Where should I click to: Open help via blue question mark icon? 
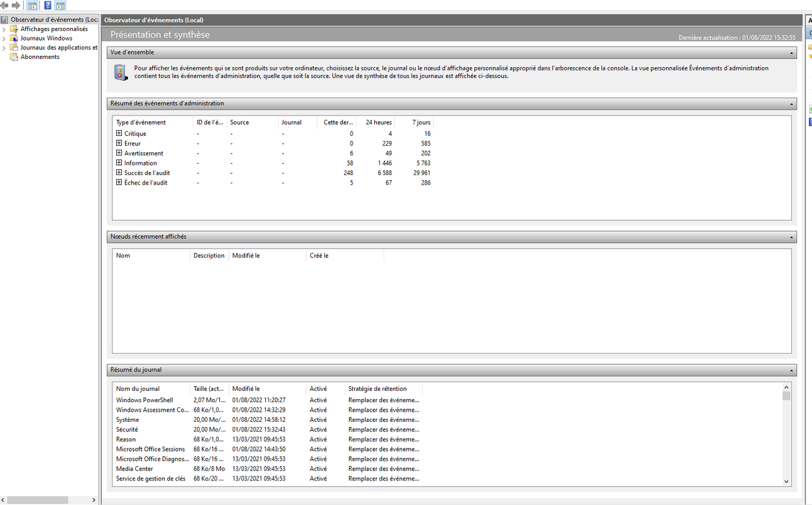48,6
